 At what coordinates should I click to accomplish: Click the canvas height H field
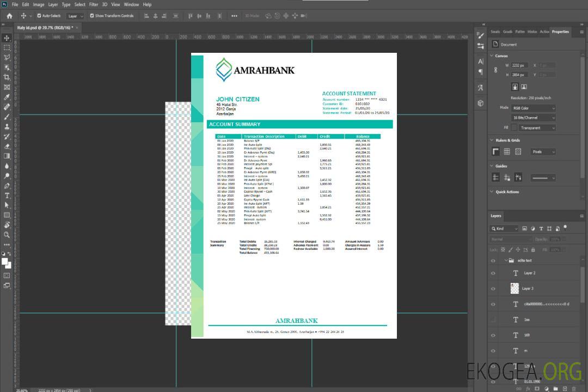520,75
